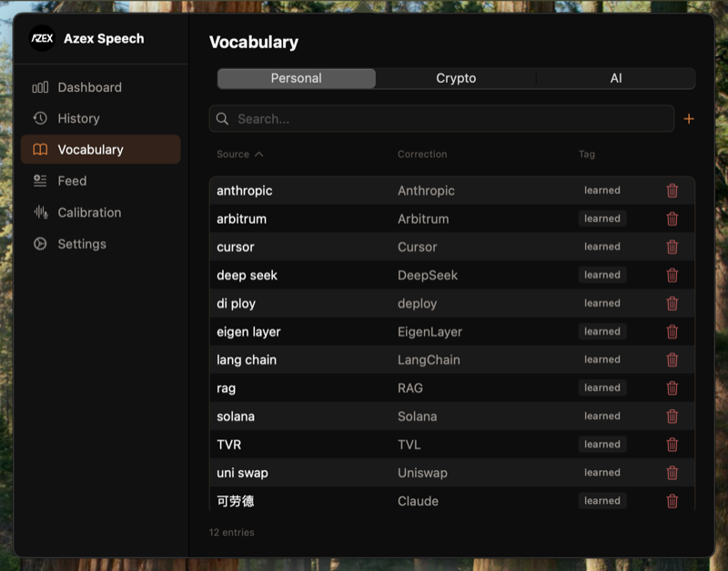Click the LangChain correction value

pyautogui.click(x=429, y=360)
